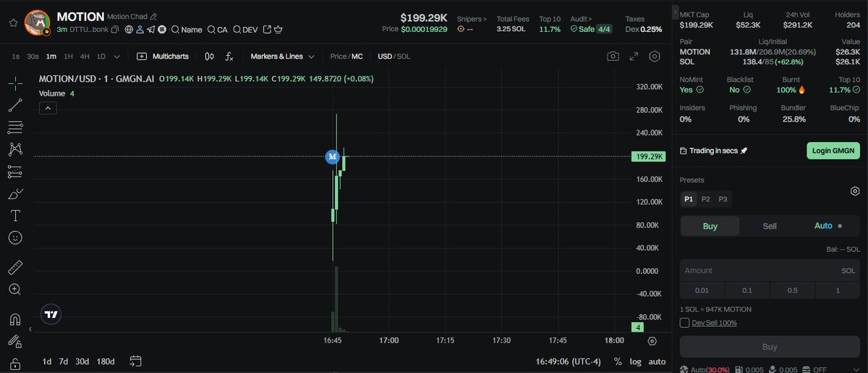Toggle auto scale on chart

pos(657,361)
